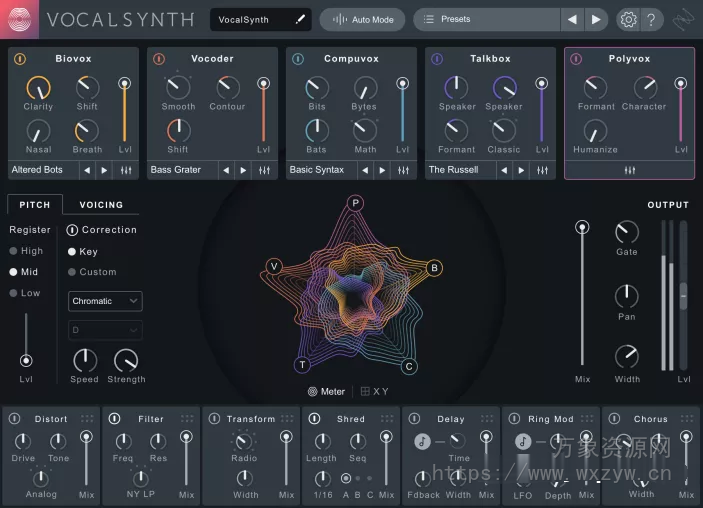Viewport: 703px width, 508px height.
Task: Click the Ring Mod tempo sync note icon
Action: (x=523, y=442)
